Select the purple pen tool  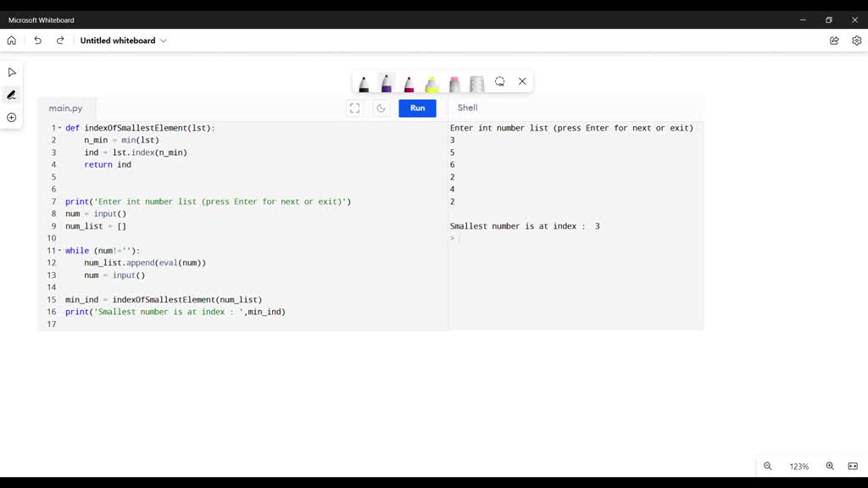[x=387, y=83]
